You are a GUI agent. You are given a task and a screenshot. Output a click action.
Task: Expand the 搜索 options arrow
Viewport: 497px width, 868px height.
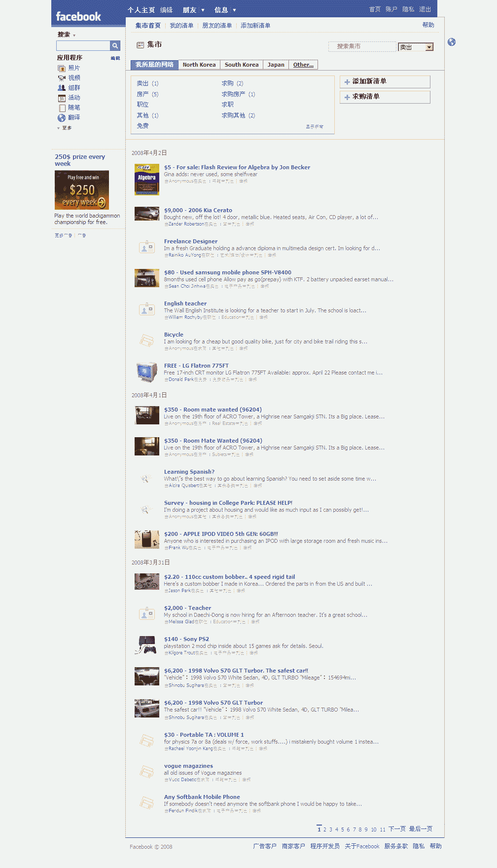point(74,36)
